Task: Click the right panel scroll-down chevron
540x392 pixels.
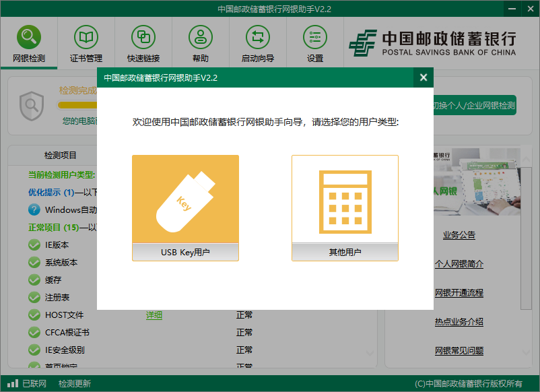Action: pos(526,352)
